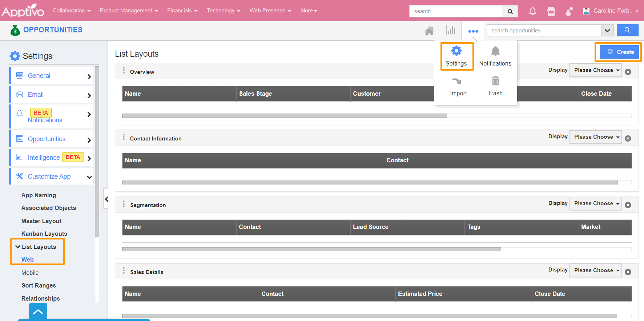The image size is (644, 321).
Task: Expand the Opportunities settings section
Action: 51,139
